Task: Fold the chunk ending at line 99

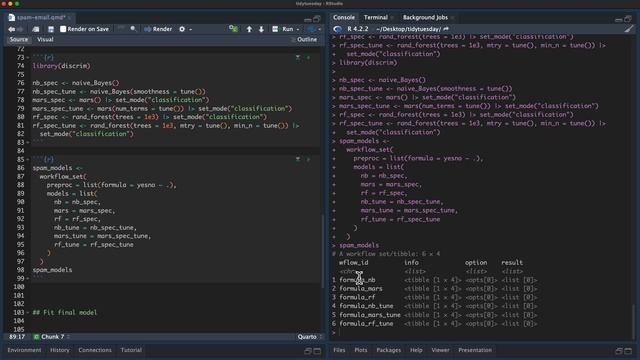Action: (x=28, y=278)
